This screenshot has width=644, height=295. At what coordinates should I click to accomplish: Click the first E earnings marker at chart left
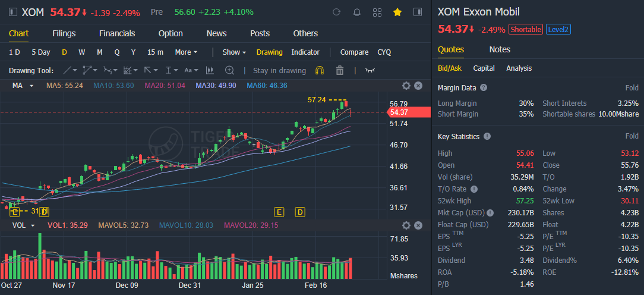(x=14, y=212)
